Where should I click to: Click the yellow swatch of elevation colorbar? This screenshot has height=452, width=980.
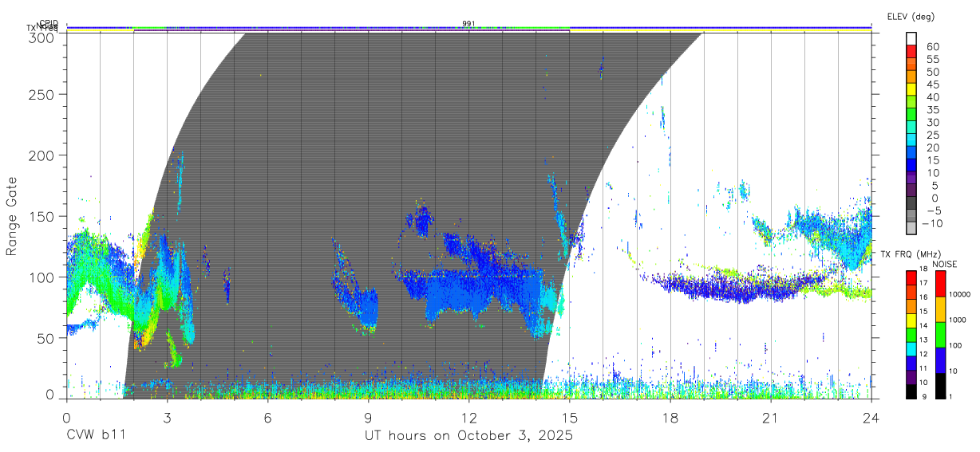tap(911, 88)
